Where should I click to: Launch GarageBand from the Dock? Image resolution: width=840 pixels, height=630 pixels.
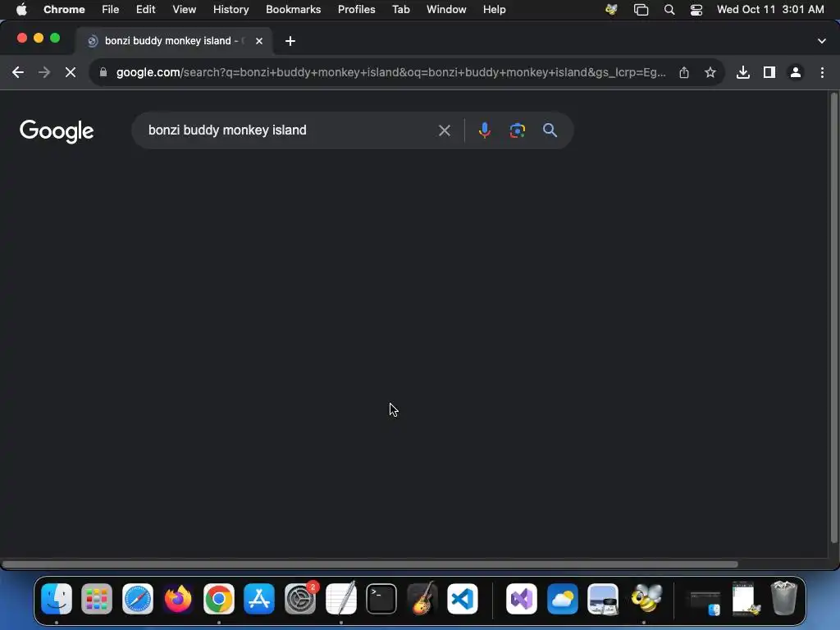[422, 599]
